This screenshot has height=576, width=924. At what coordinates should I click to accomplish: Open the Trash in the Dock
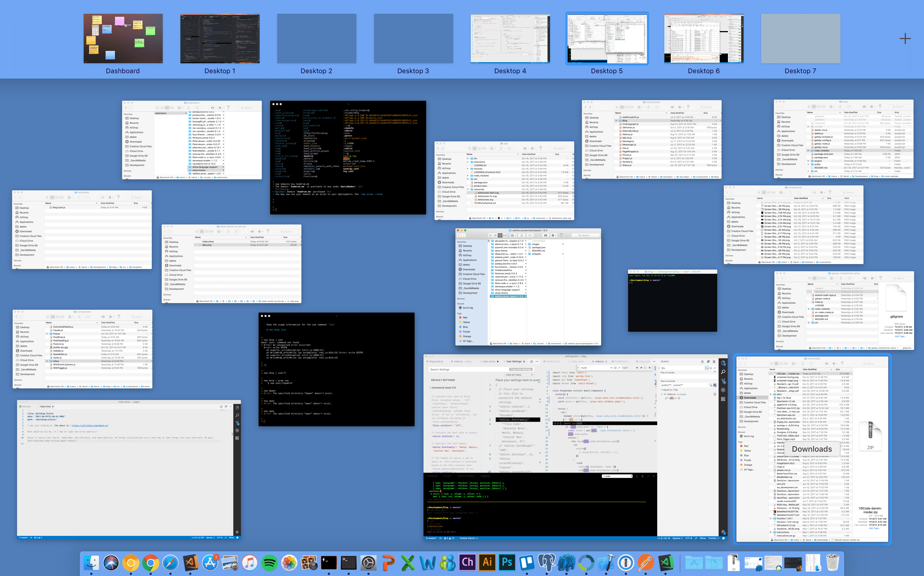[833, 563]
